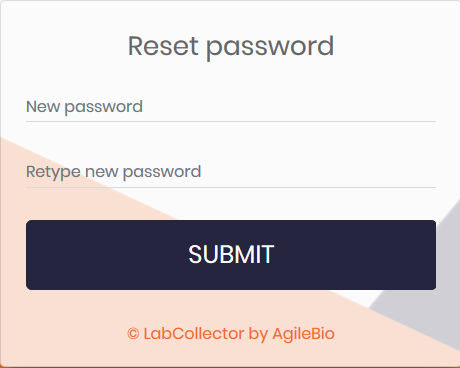Click the "Retype new password" placeholder label
The height and width of the screenshot is (368, 460).
click(113, 173)
